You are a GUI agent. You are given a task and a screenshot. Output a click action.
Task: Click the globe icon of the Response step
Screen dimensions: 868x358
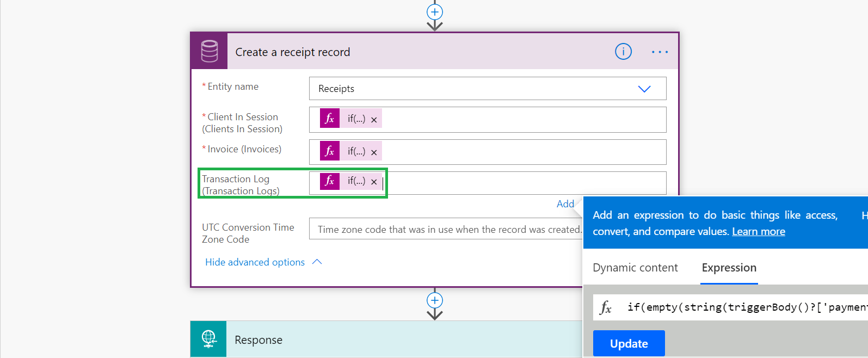tap(209, 339)
